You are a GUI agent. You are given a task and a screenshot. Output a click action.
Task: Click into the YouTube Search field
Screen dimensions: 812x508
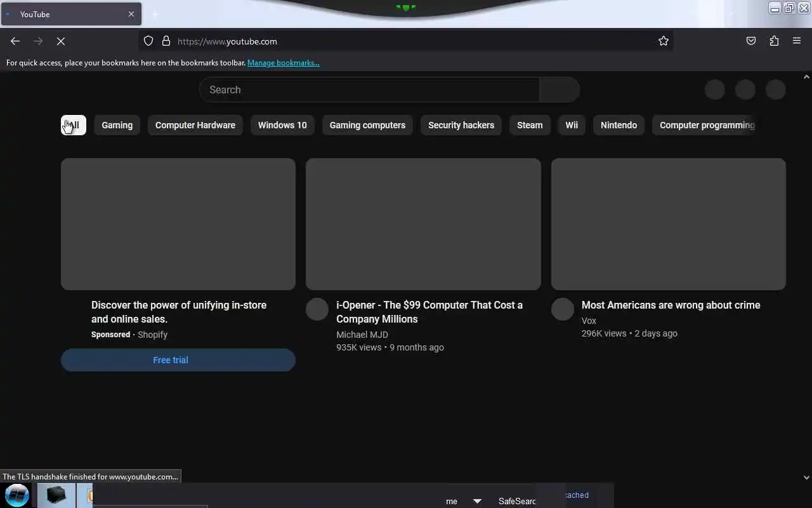369,90
